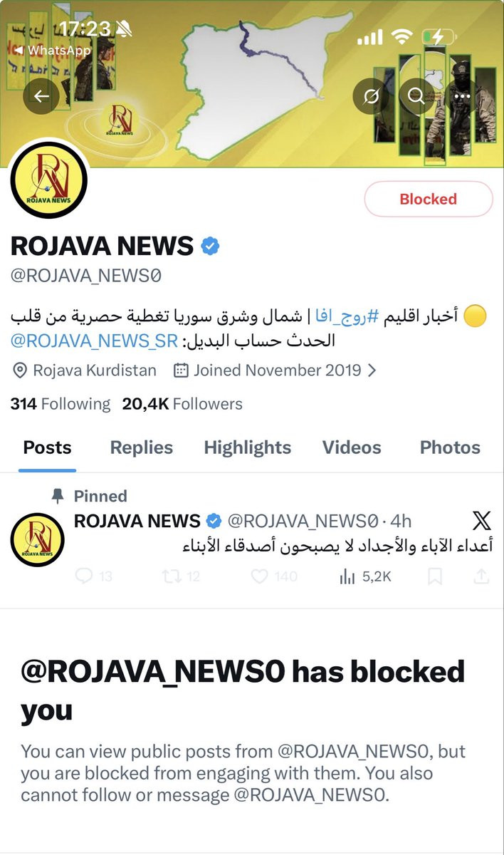The image size is (504, 855).
Task: Expand the Joined November 2019 chevron
Action: (x=372, y=370)
